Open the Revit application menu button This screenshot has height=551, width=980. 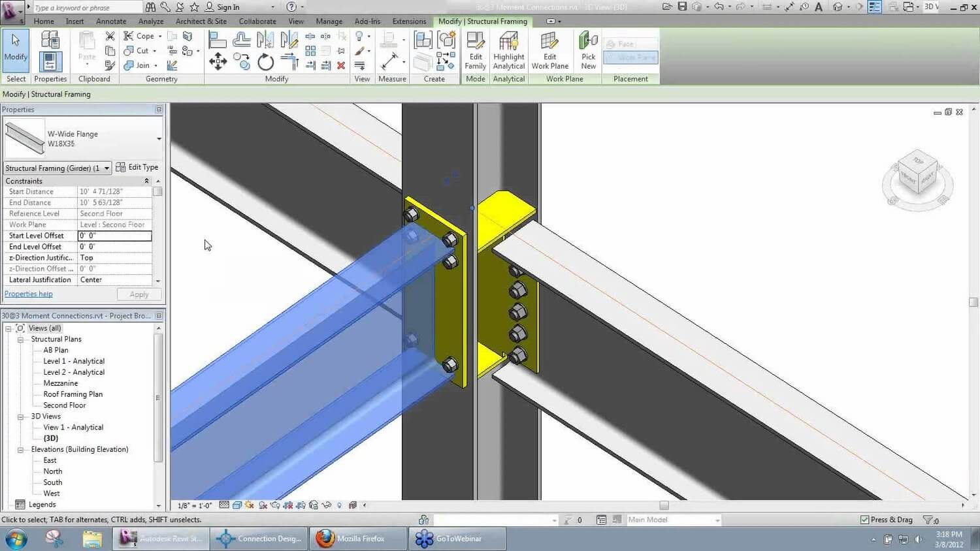coord(11,12)
